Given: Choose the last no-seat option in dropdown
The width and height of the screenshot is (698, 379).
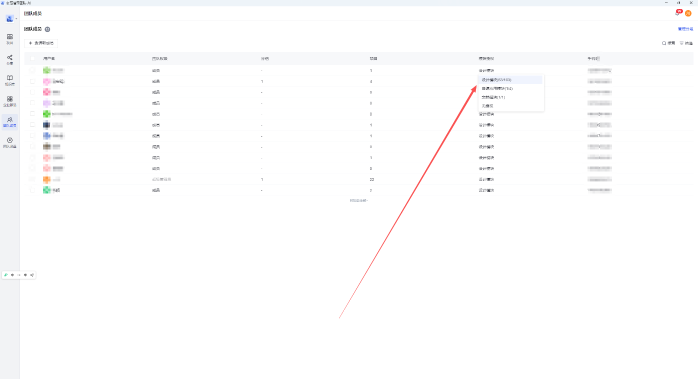Looking at the screenshot, I should click(x=511, y=106).
